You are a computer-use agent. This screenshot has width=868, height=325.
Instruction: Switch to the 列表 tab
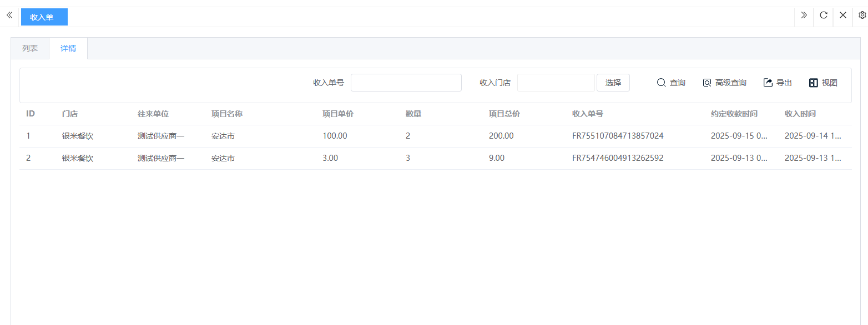click(x=30, y=48)
